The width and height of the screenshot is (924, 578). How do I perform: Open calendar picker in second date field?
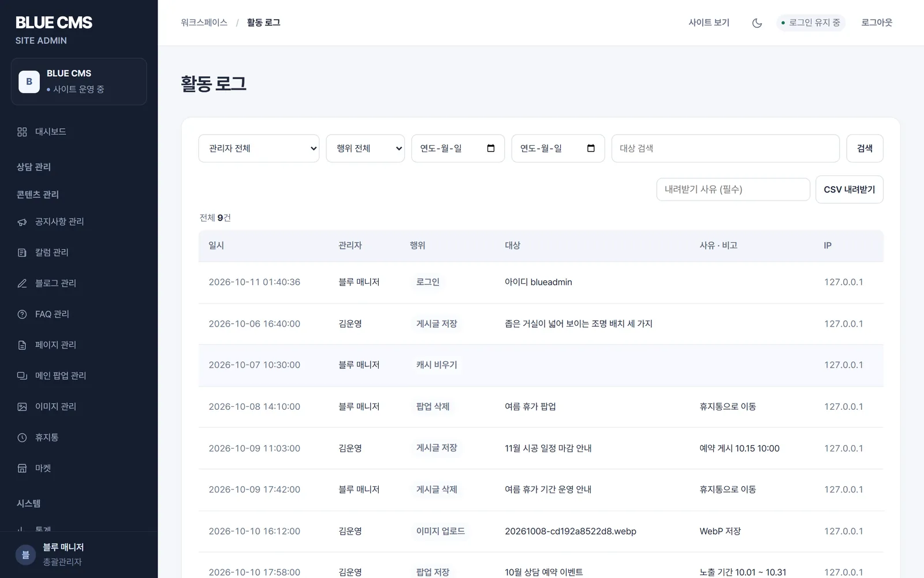click(591, 149)
